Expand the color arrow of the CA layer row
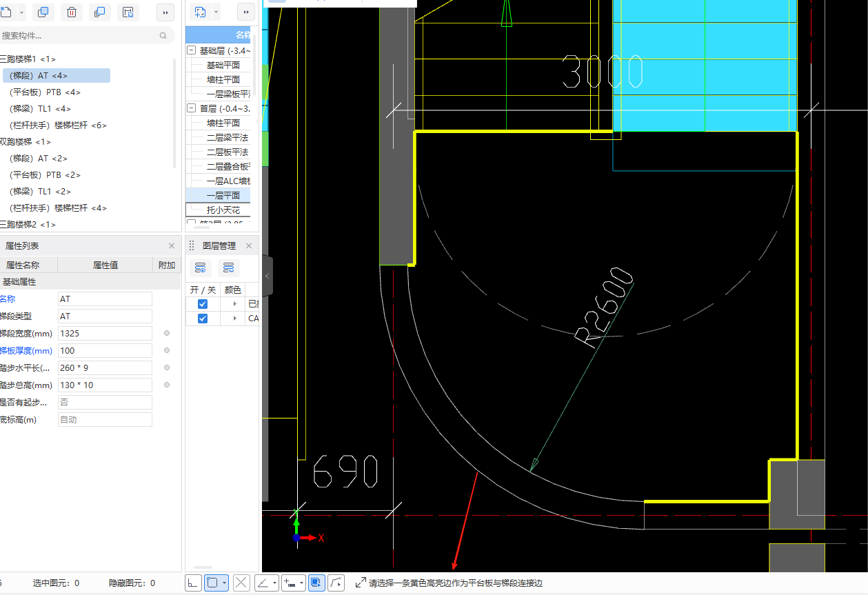868x595 pixels. pos(234,319)
